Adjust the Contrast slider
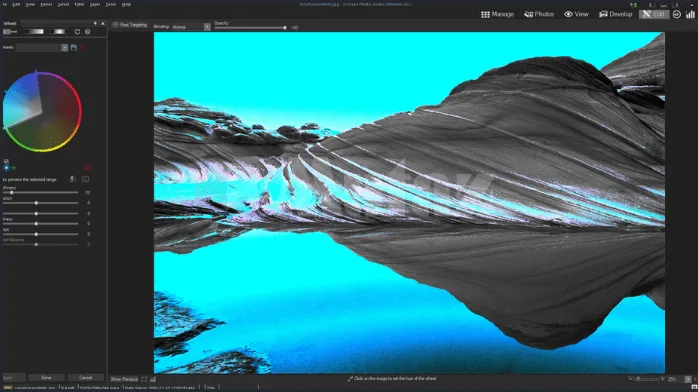Screen dimensions: 698x392 coord(41,234)
